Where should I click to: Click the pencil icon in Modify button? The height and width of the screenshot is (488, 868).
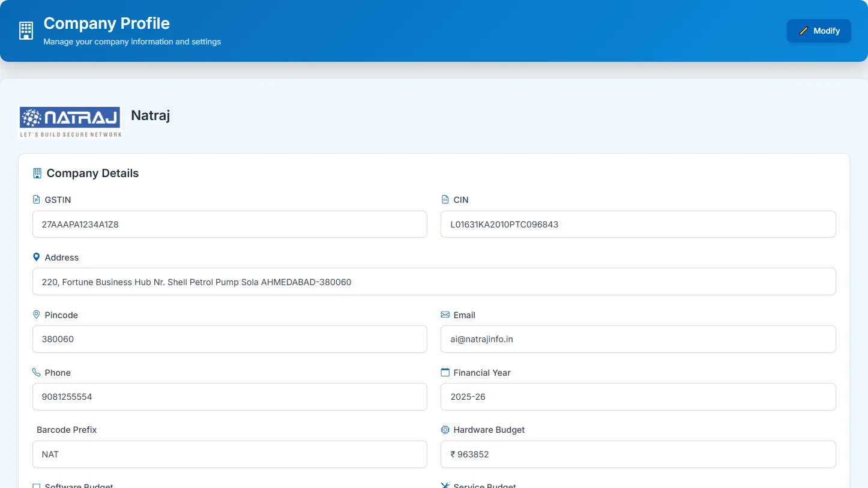click(804, 31)
